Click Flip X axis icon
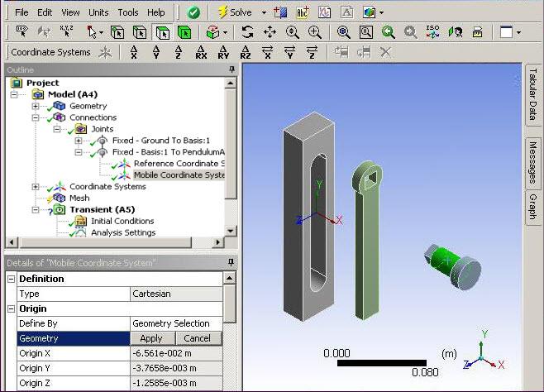Viewport: 544px width, 392px height. [268, 52]
